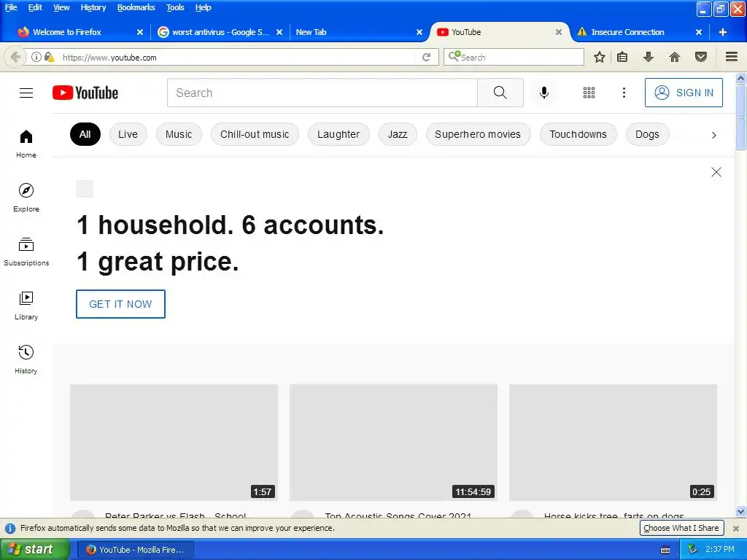
Task: Show your bookmarks list icon
Action: (x=622, y=57)
